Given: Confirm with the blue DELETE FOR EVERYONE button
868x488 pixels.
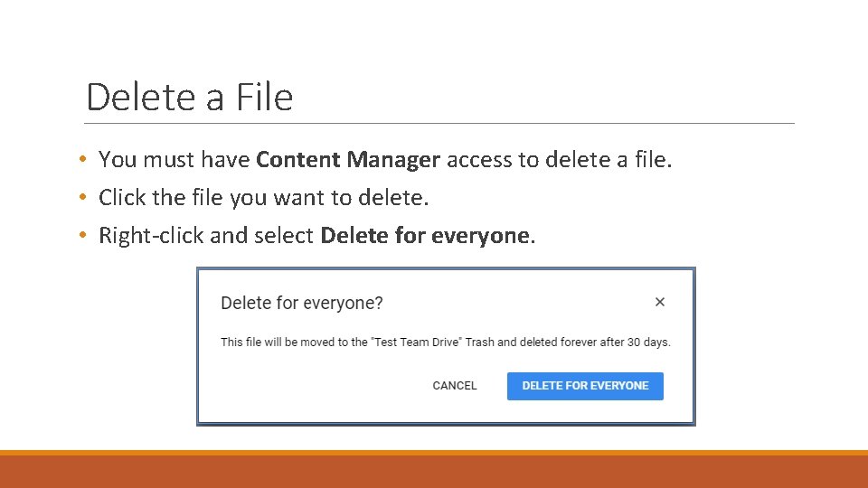Looking at the screenshot, I should [585, 386].
